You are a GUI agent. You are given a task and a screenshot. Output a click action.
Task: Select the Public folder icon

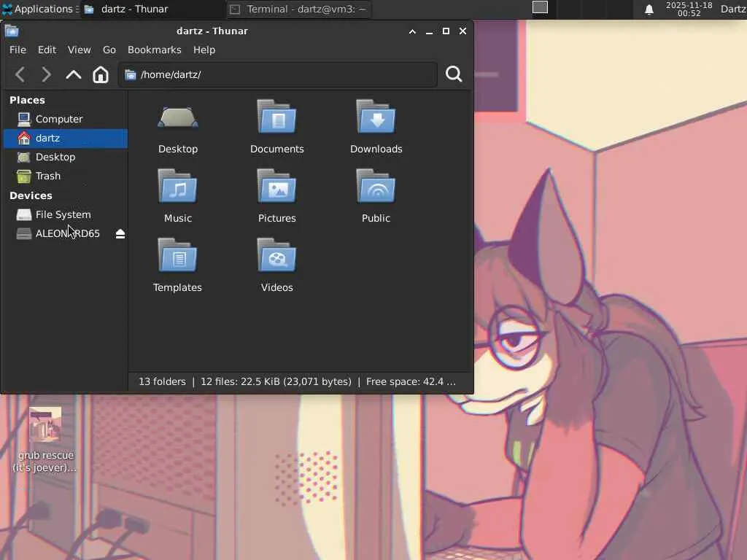[x=376, y=186]
